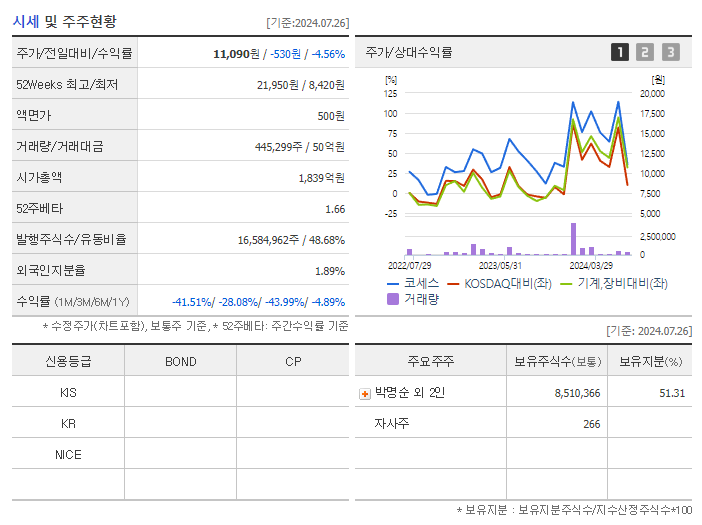This screenshot has height=525, width=702.
Task: Click the 주가/상대수익률 chart title
Action: tap(409, 52)
